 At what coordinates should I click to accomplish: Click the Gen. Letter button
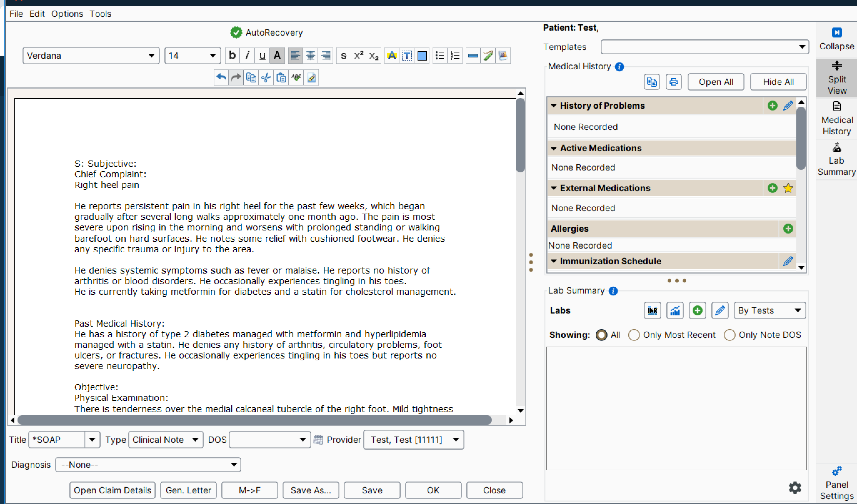(188, 490)
